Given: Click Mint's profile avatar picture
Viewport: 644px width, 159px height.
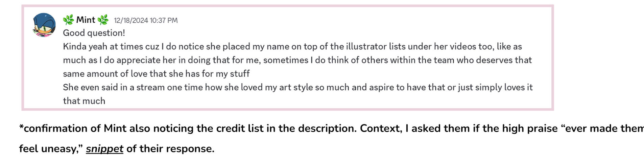Looking at the screenshot, I should tap(44, 25).
